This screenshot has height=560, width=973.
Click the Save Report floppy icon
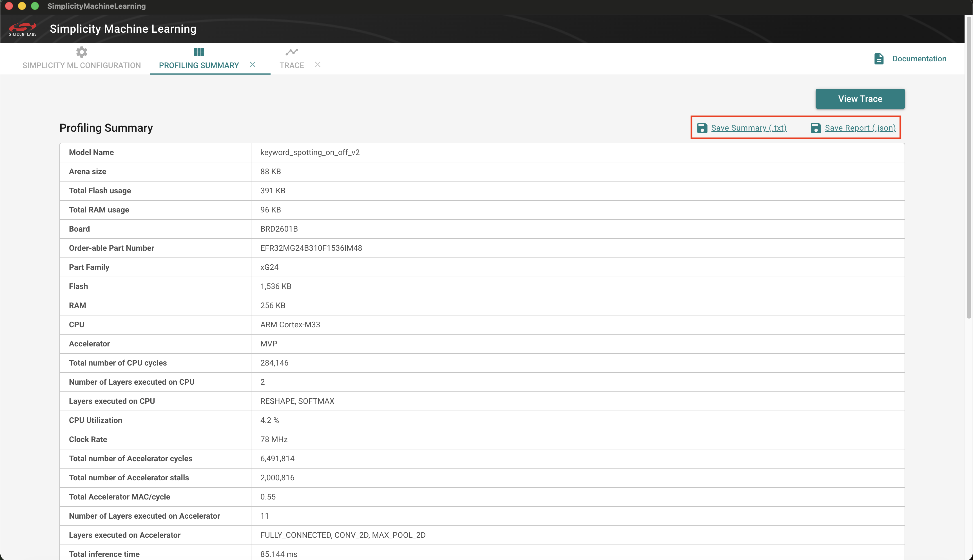[x=816, y=128]
